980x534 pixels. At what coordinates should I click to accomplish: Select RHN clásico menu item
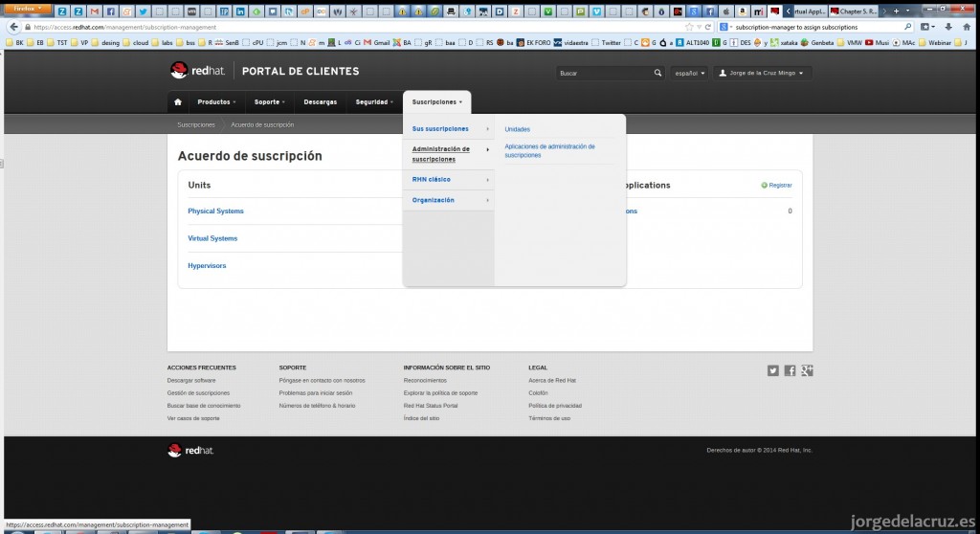click(449, 180)
